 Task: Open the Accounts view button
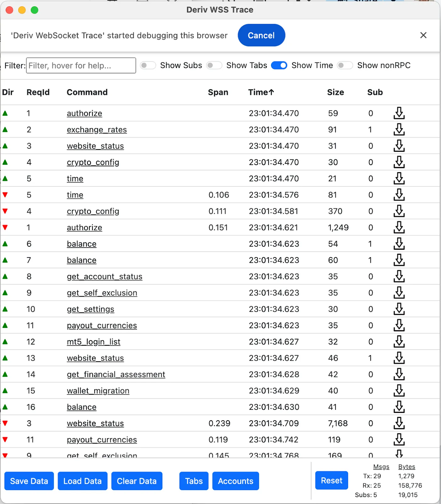tap(235, 481)
